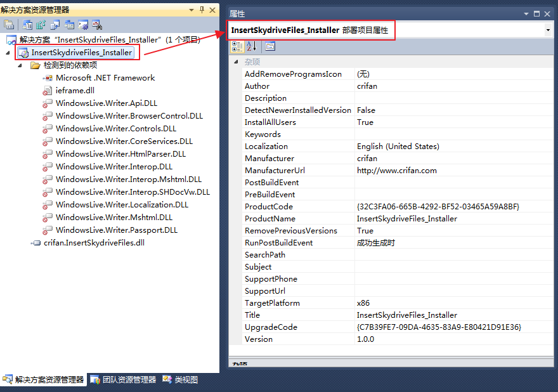
Task: Click the ManufacturerUrl value http://www.crifan.com
Action: pyautogui.click(x=396, y=171)
